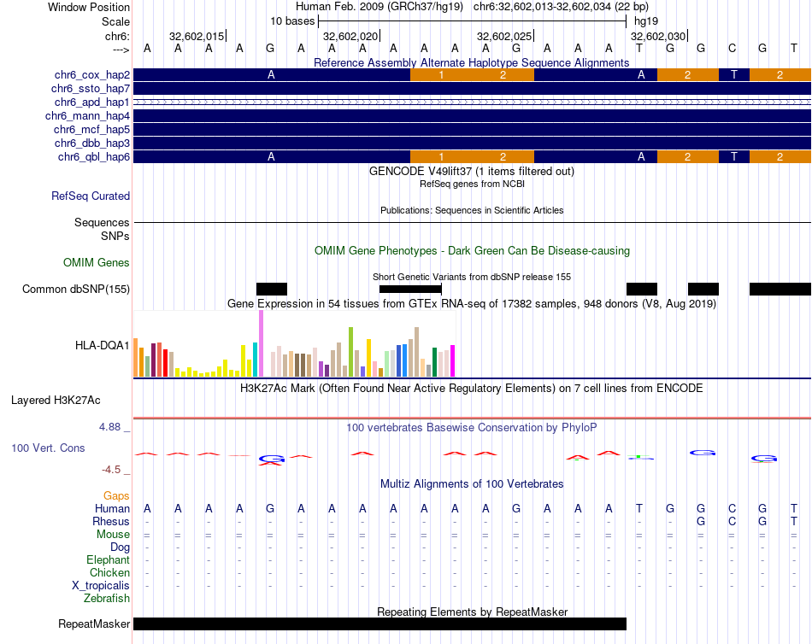This screenshot has height=644, width=812.
Task: Click the chr6_apd_hap1 arrowed alignment line
Action: 472,102
